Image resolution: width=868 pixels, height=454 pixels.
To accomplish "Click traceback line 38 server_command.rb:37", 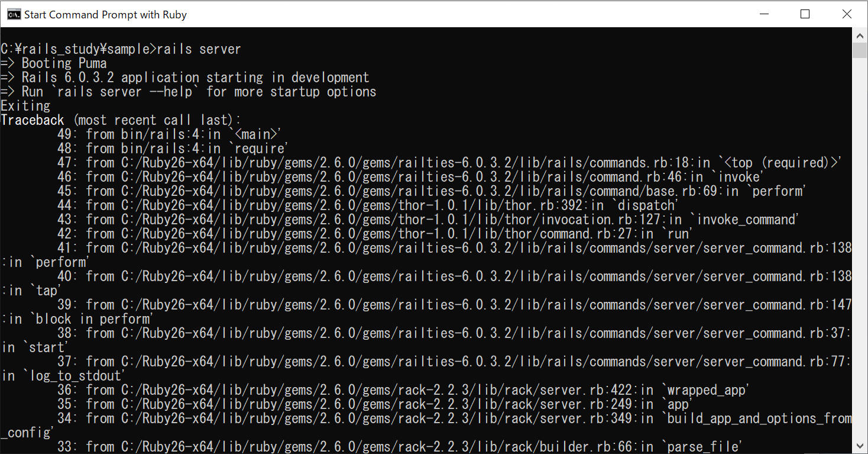I will pos(455,333).
